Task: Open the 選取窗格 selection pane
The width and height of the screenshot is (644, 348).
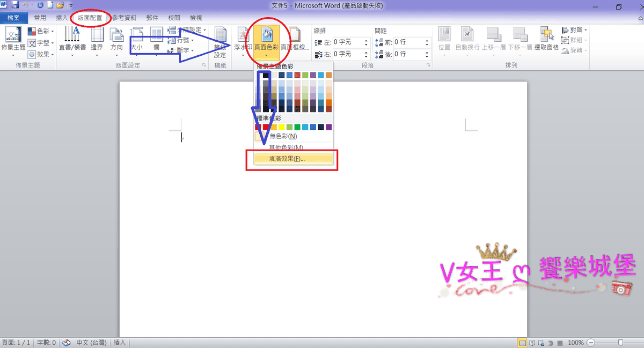Action: (547, 39)
